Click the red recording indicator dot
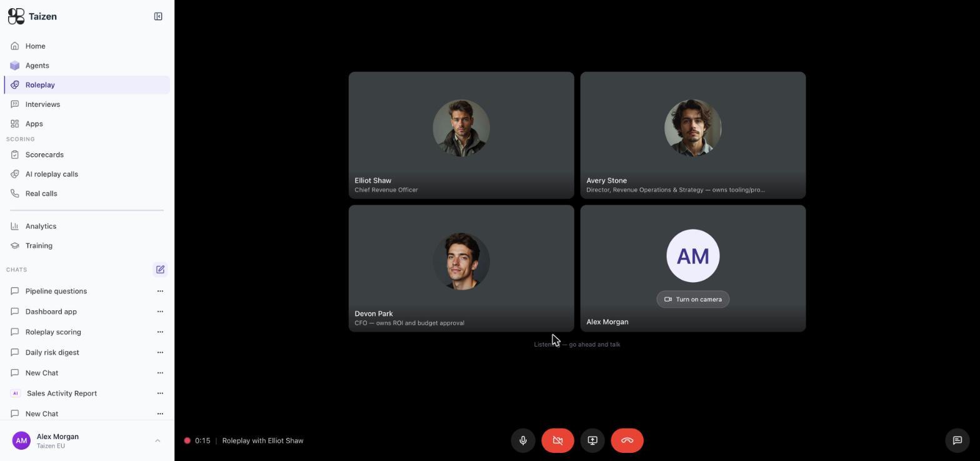Screen dimensions: 980x461 (x=187, y=440)
